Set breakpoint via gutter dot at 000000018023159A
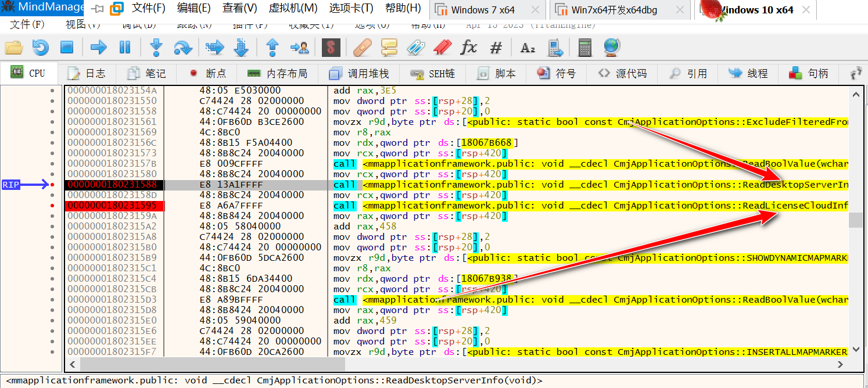This screenshot has height=388, width=868. (x=52, y=216)
